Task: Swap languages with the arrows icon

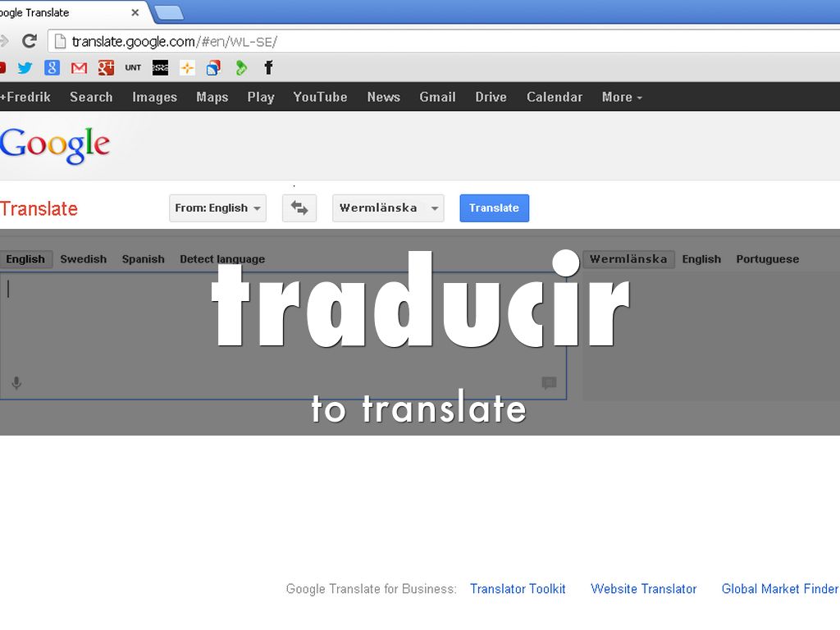Action: click(x=299, y=208)
